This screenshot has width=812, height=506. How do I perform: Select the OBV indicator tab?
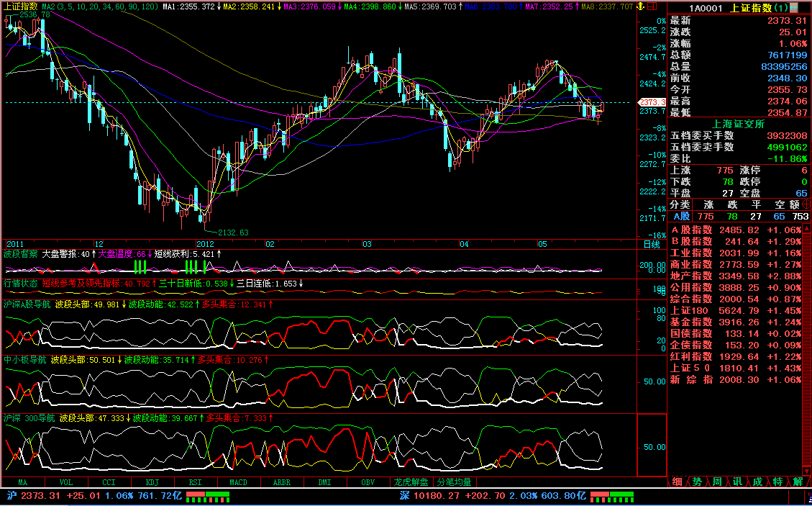(368, 482)
